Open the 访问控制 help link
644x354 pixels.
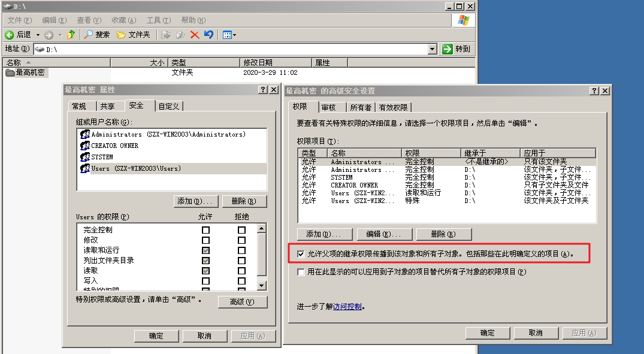coord(347,306)
